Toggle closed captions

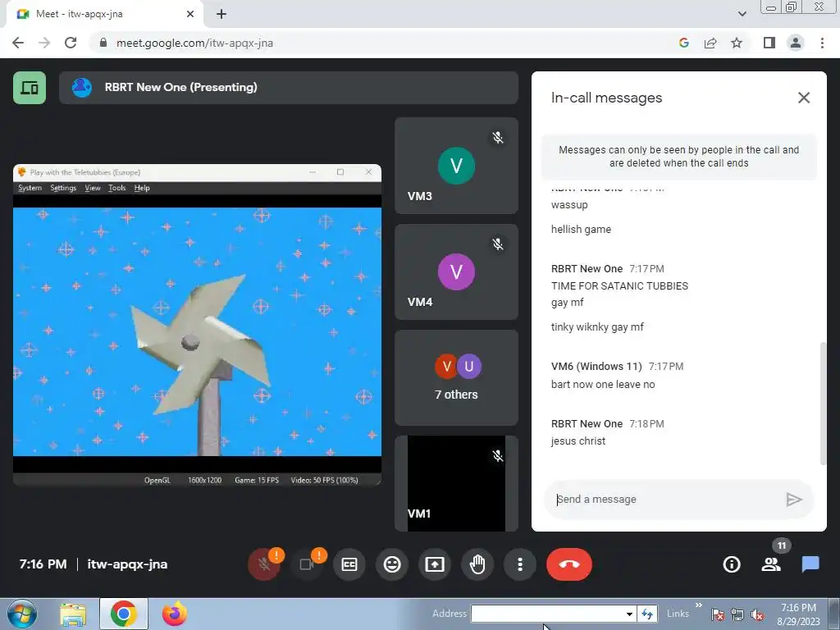[x=349, y=564]
